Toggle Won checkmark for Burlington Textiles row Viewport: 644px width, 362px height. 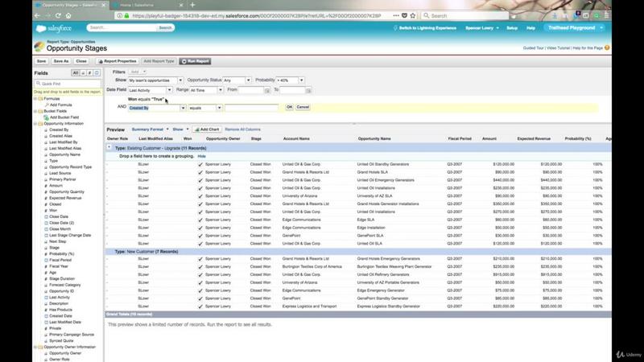click(200, 267)
